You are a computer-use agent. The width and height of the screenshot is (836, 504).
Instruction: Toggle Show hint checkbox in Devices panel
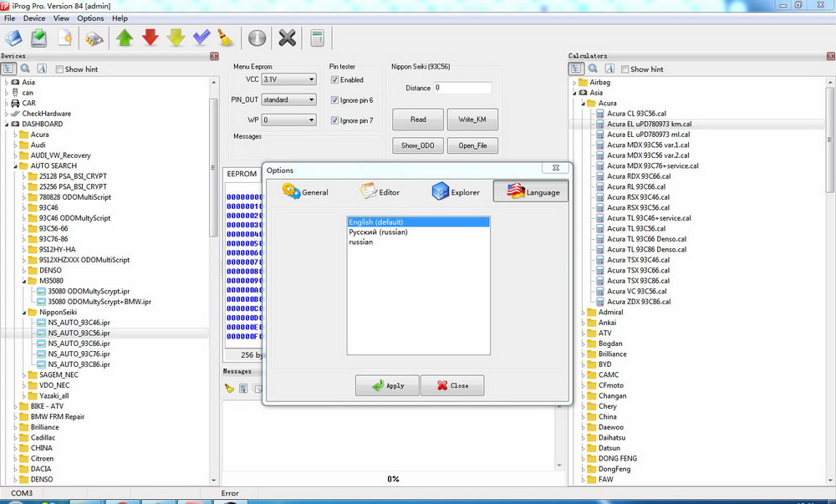tap(59, 69)
